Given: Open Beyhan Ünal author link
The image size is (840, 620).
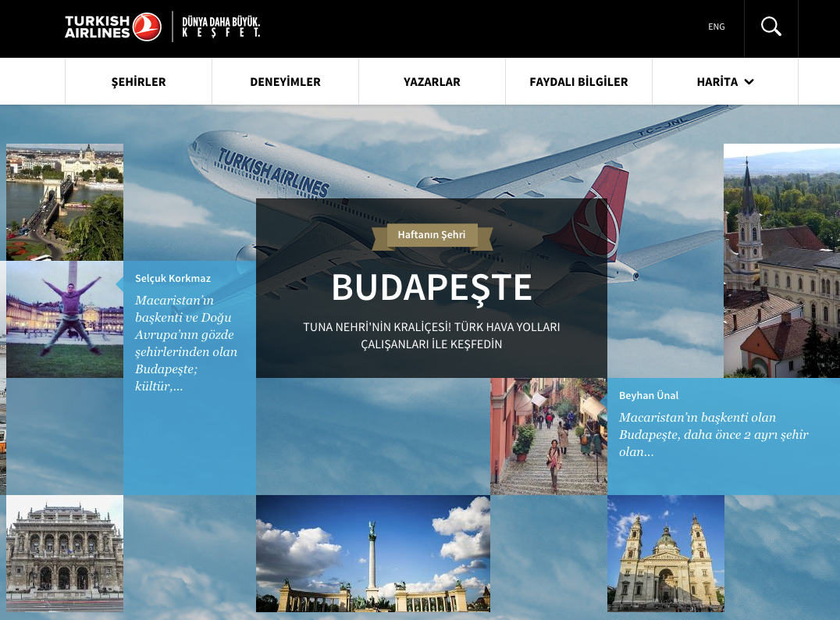Looking at the screenshot, I should (649, 395).
